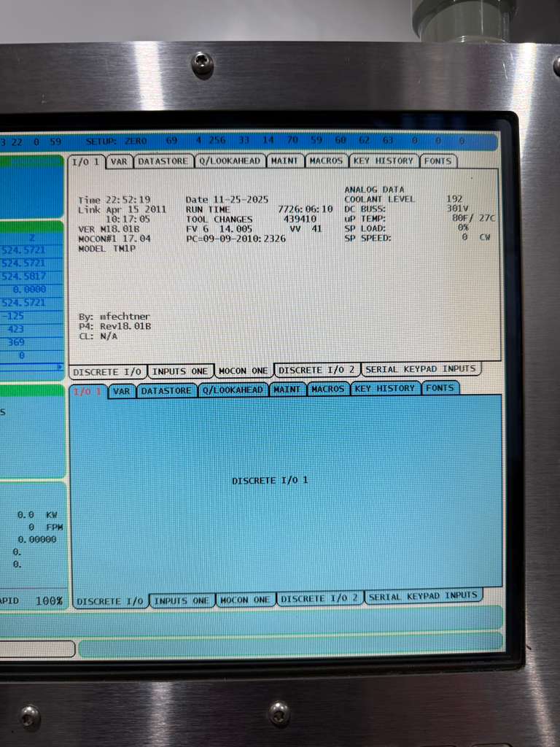Switch to DISCRETE I/O 2 in upper panel

317,370
